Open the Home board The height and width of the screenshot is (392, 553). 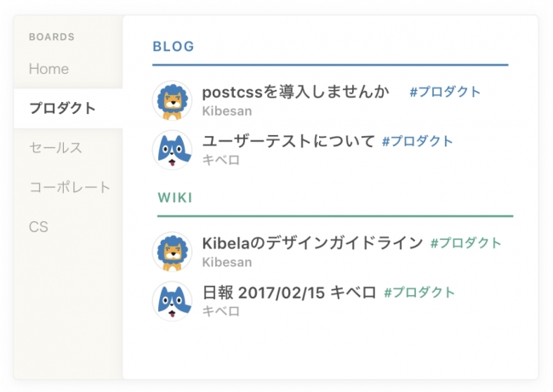[x=48, y=69]
